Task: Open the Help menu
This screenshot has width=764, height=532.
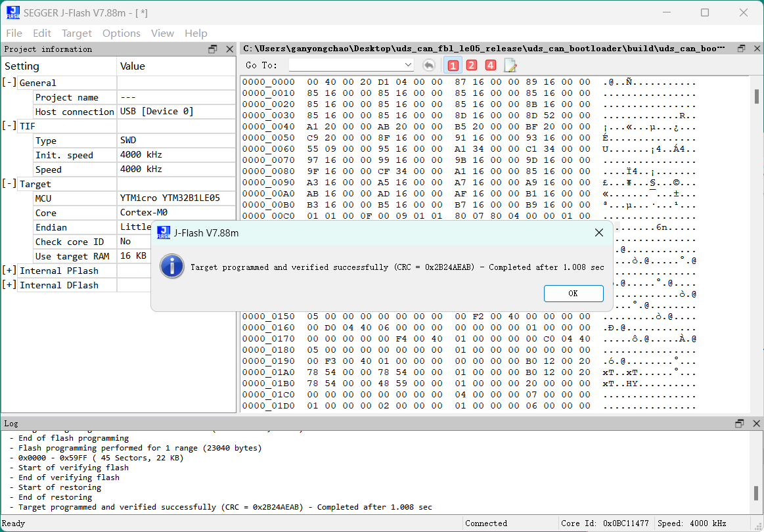Action: click(196, 33)
